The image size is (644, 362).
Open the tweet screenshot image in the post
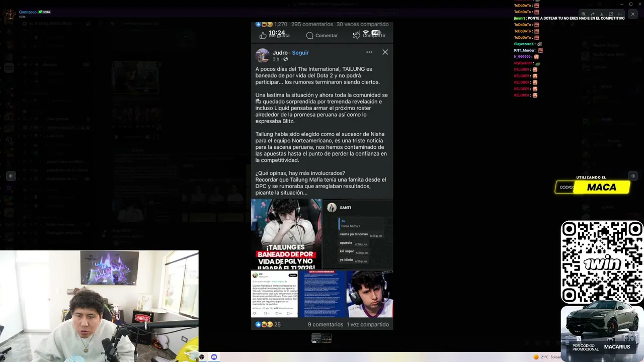(274, 294)
